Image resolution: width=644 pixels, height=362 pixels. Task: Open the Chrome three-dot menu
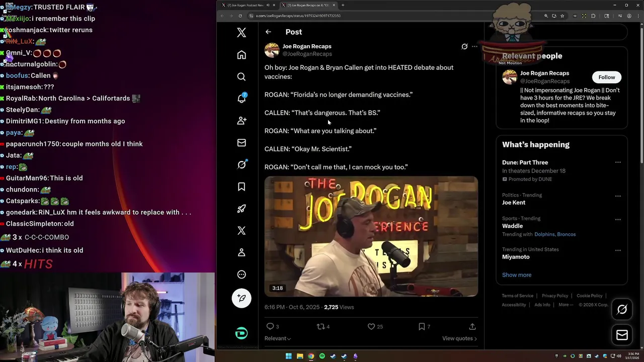(x=638, y=16)
